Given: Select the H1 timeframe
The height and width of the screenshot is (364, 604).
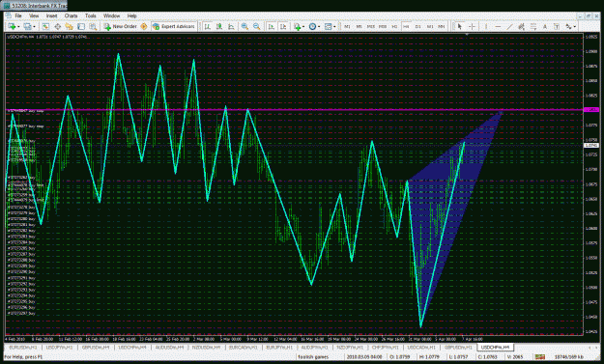Looking at the screenshot, I should coord(394,26).
